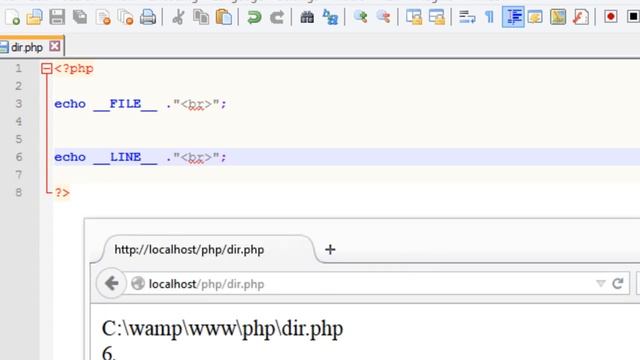Image resolution: width=640 pixels, height=360 pixels.
Task: Click the globe site identity icon
Action: 138,283
